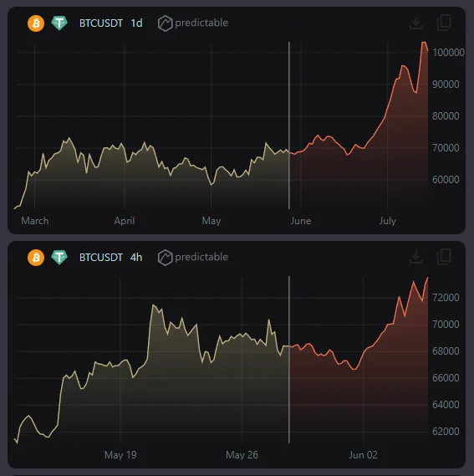The width and height of the screenshot is (474, 476).
Task: Click the March date axis label
Action: (35, 221)
